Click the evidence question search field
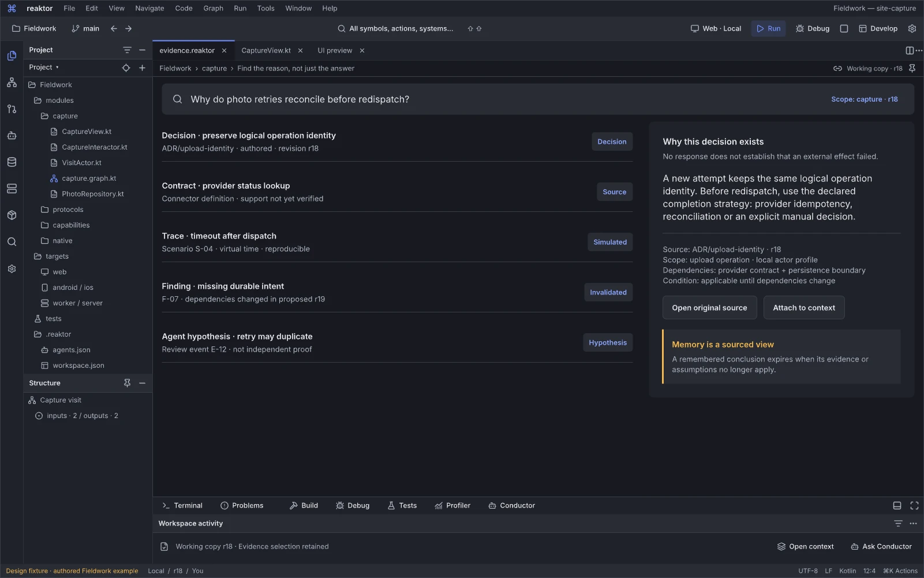This screenshot has height=578, width=924. (x=538, y=99)
